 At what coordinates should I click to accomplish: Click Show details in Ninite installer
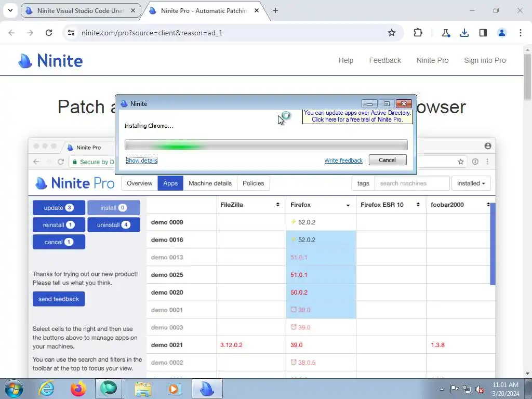[141, 161]
